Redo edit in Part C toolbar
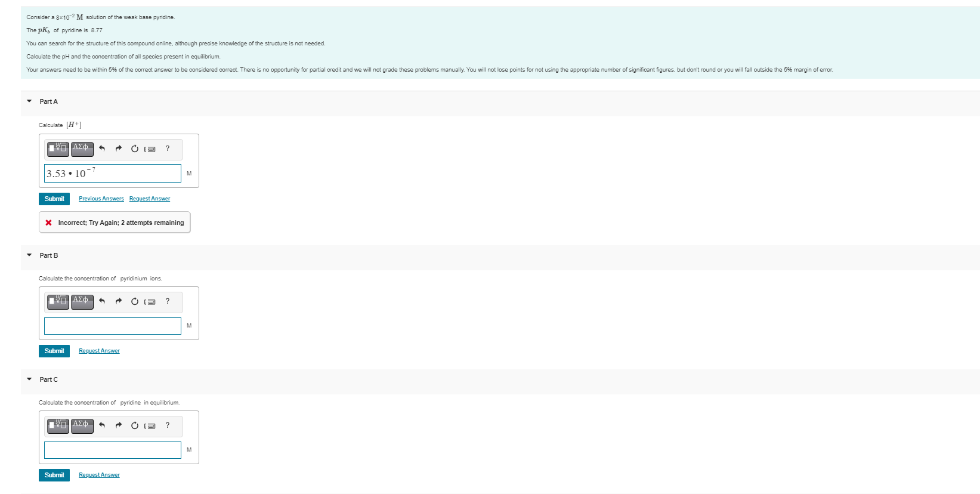 tap(118, 425)
